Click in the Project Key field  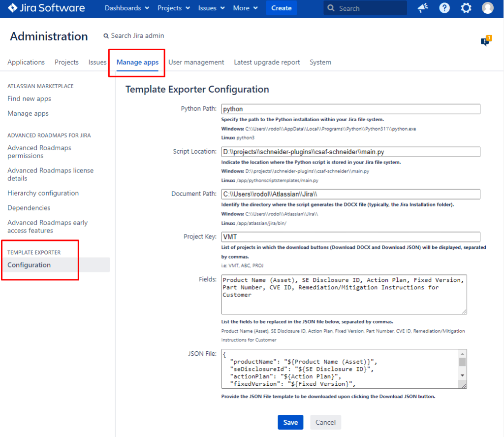click(x=350, y=237)
